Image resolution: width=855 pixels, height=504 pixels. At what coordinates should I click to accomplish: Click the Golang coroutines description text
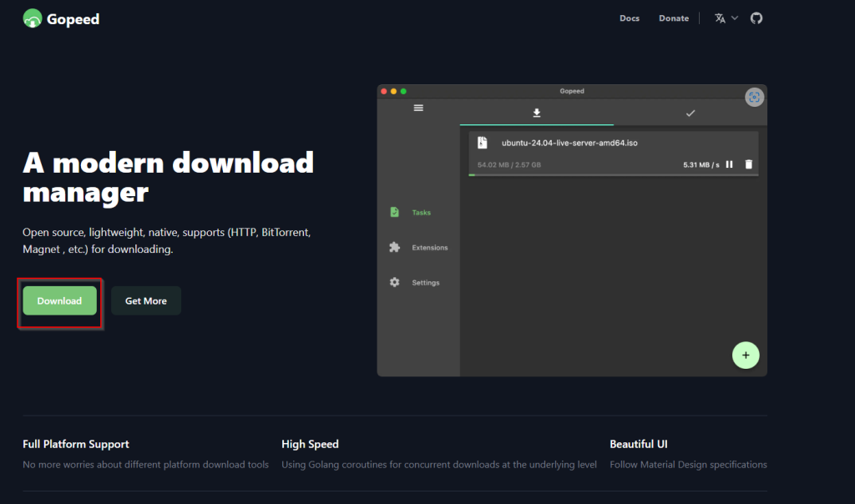(x=439, y=465)
